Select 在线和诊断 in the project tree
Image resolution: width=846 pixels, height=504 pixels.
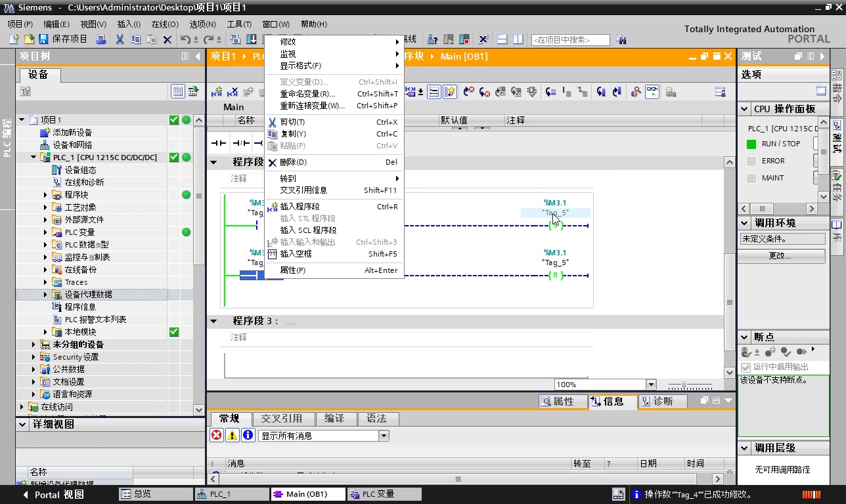(x=84, y=182)
